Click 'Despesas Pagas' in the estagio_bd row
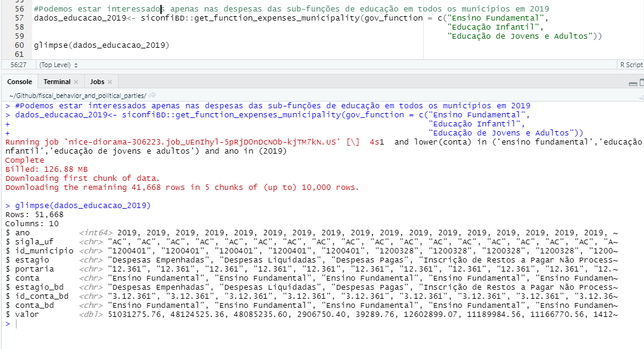 click(x=372, y=287)
